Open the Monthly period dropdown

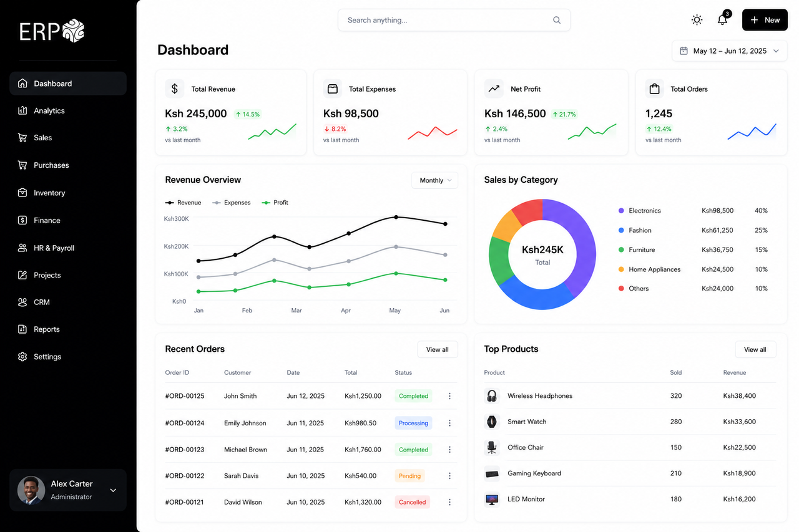(x=434, y=180)
